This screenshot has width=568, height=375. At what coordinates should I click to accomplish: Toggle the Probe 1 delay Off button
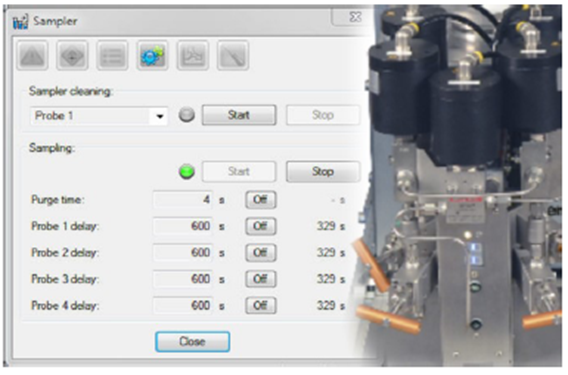pyautogui.click(x=261, y=226)
